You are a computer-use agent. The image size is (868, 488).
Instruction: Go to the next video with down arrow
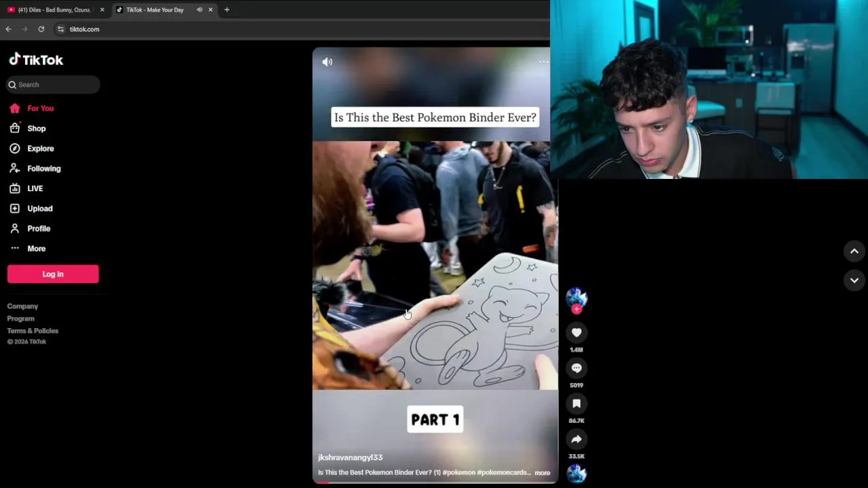click(854, 280)
